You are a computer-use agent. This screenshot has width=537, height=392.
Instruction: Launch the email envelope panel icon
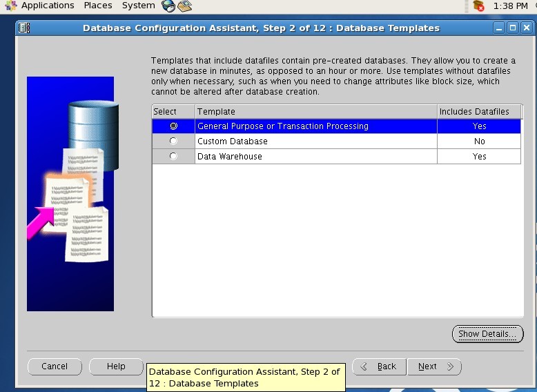[185, 6]
